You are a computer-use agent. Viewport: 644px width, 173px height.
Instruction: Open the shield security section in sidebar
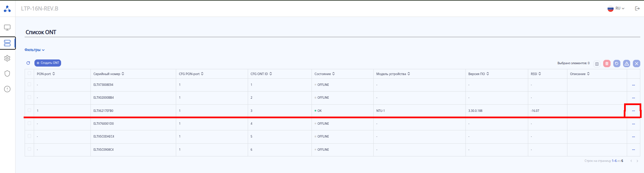(x=7, y=74)
